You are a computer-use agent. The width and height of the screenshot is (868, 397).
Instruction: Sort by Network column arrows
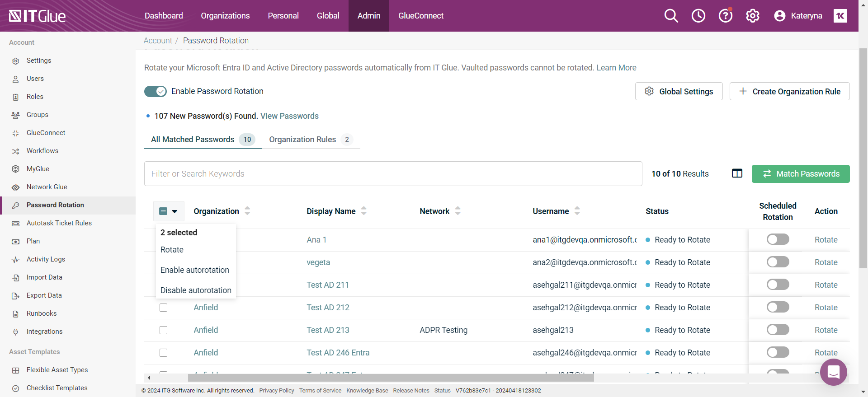click(458, 211)
